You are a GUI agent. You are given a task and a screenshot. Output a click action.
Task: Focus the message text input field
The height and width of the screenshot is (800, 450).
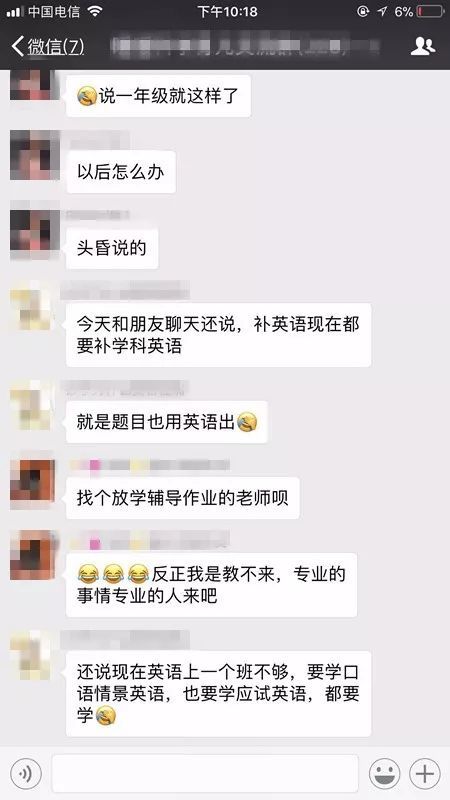pos(205,773)
